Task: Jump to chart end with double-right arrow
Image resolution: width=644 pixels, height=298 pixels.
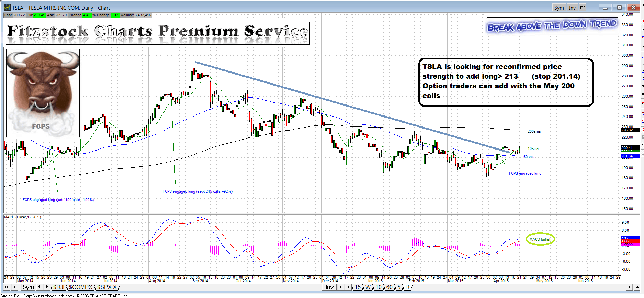Action: tap(637, 287)
